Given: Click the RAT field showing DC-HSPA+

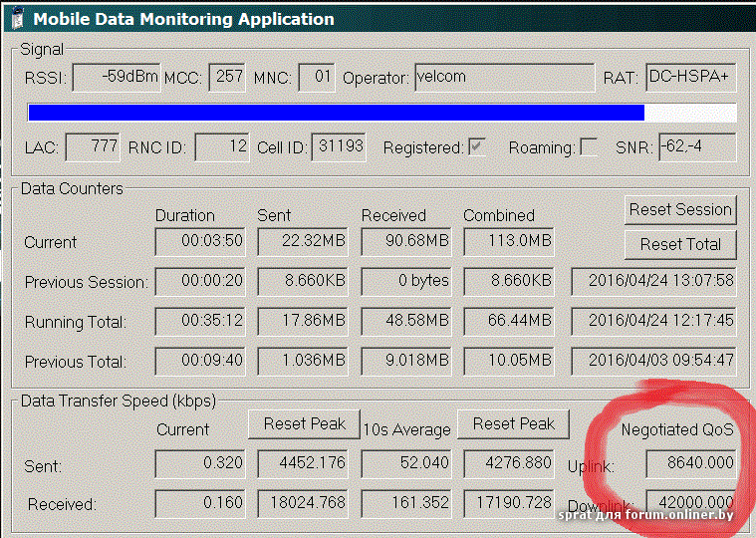Looking at the screenshot, I should (x=689, y=77).
